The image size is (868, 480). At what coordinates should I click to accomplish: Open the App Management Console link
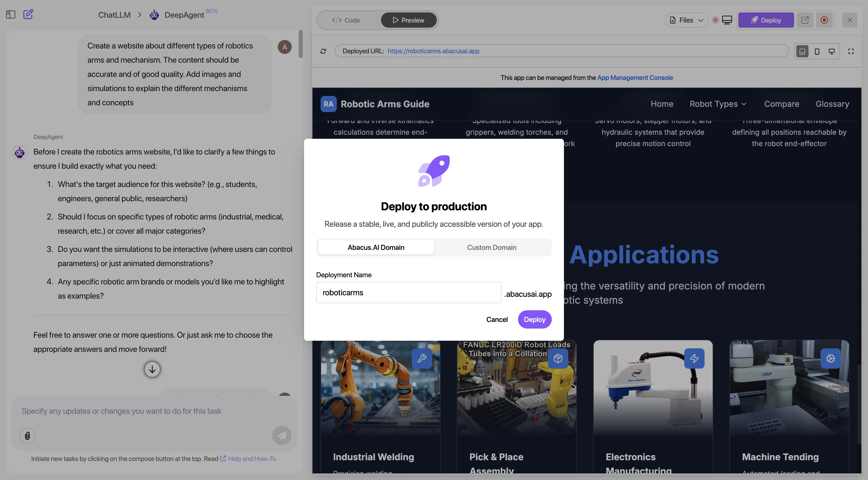[x=635, y=77]
